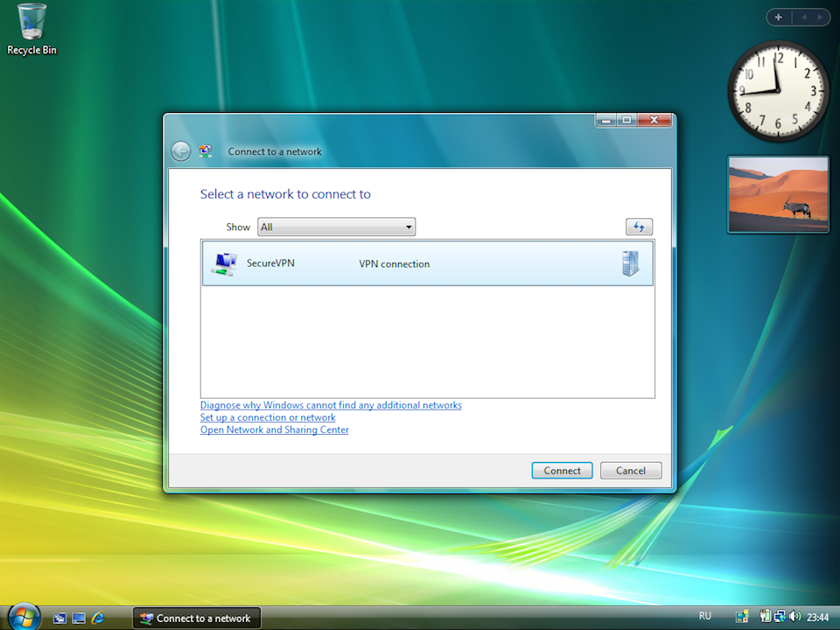Click the Connect button
Screen dimensions: 840x630
tap(562, 471)
